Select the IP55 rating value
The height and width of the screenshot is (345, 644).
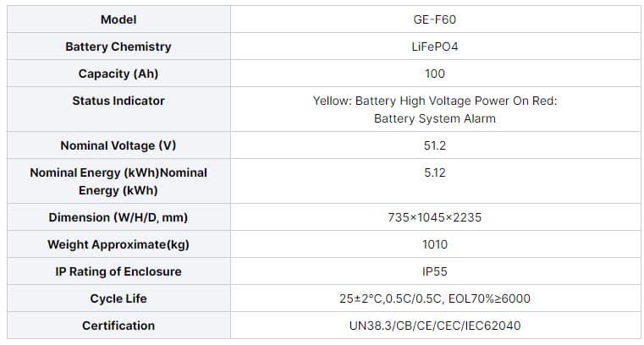pos(434,271)
